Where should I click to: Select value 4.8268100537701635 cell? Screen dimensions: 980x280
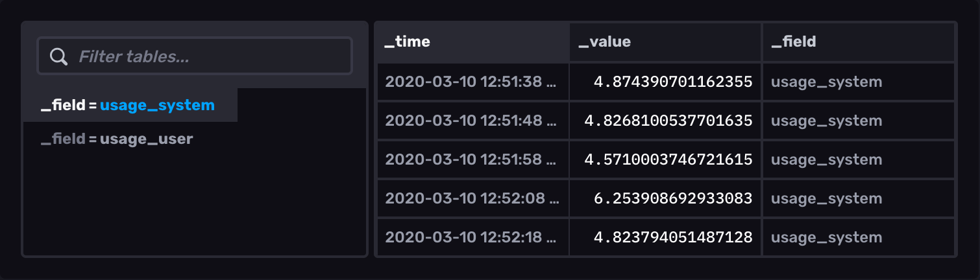[x=668, y=121]
